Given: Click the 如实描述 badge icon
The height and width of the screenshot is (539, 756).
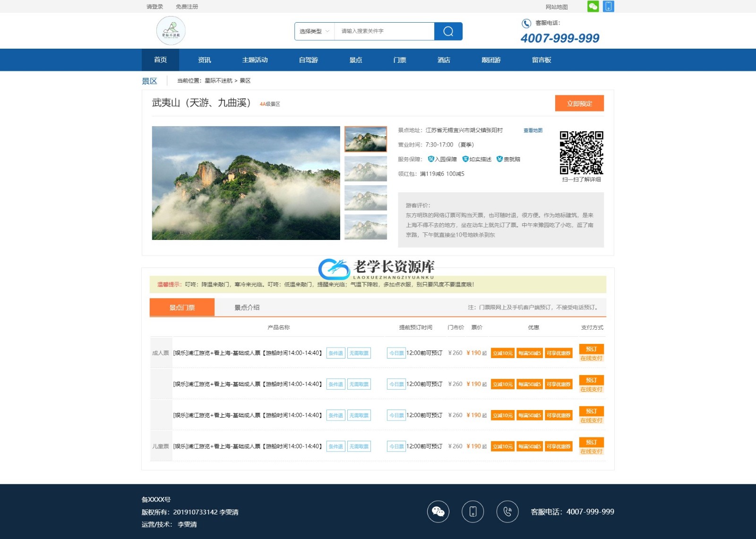Looking at the screenshot, I should pos(465,159).
